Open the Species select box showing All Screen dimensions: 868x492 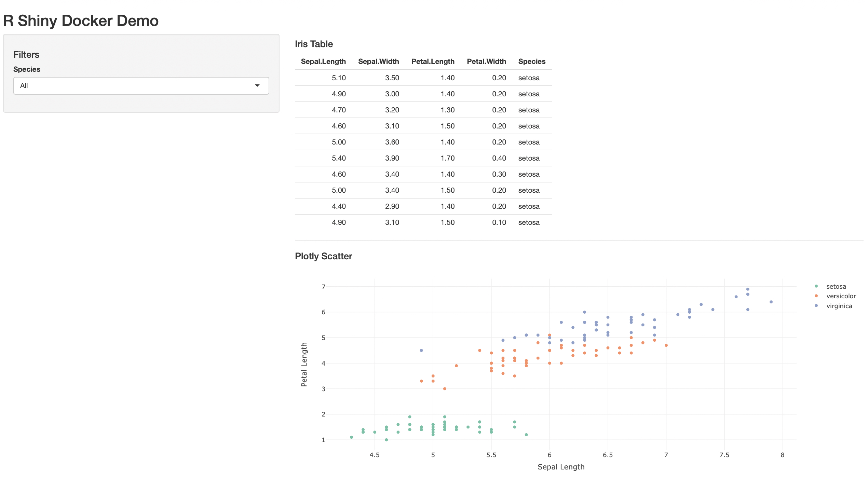coord(137,86)
